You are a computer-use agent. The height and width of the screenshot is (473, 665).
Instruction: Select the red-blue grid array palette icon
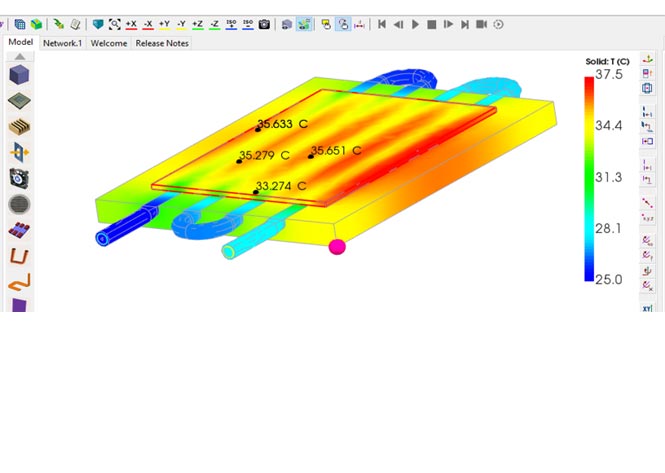click(19, 230)
